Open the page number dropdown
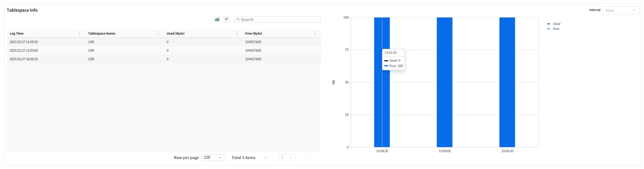This screenshot has width=644, height=169. (x=287, y=158)
